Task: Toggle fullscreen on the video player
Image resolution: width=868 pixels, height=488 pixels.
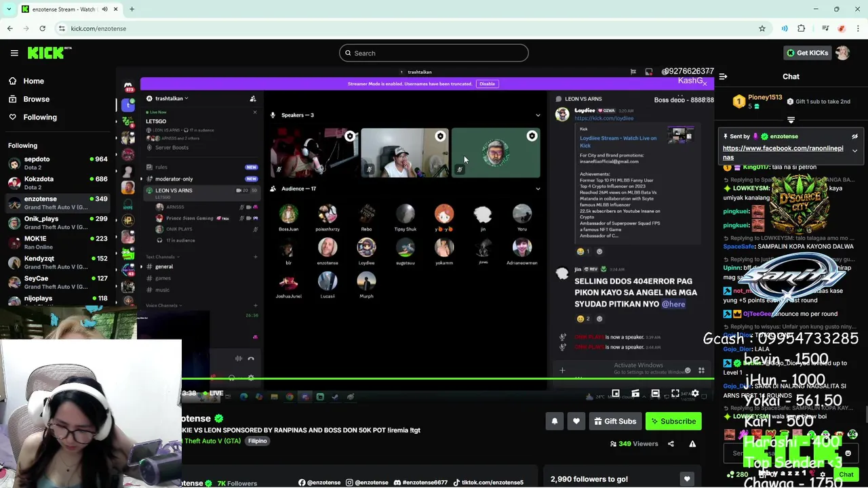Action: (x=675, y=393)
